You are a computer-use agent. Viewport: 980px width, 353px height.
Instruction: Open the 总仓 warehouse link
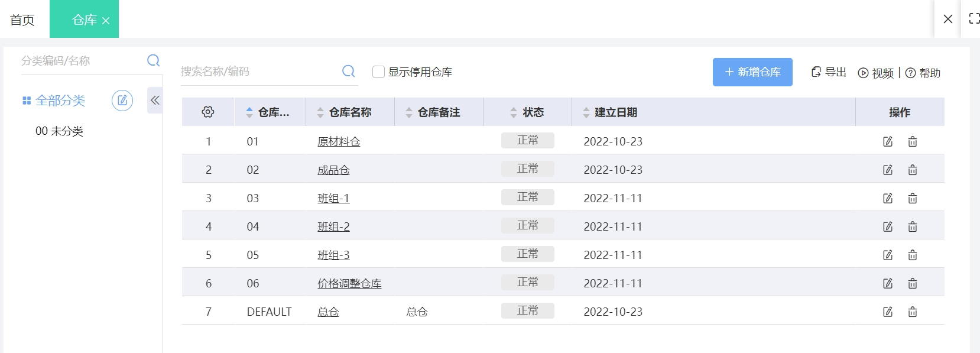pos(328,312)
